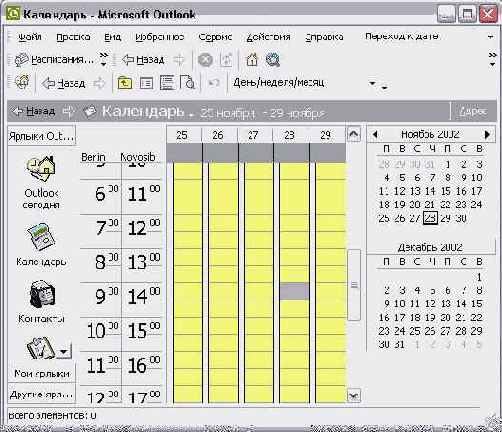Image resolution: width=502 pixels, height=432 pixels.
Task: Click Назад in the second toolbar row
Action: [63, 83]
